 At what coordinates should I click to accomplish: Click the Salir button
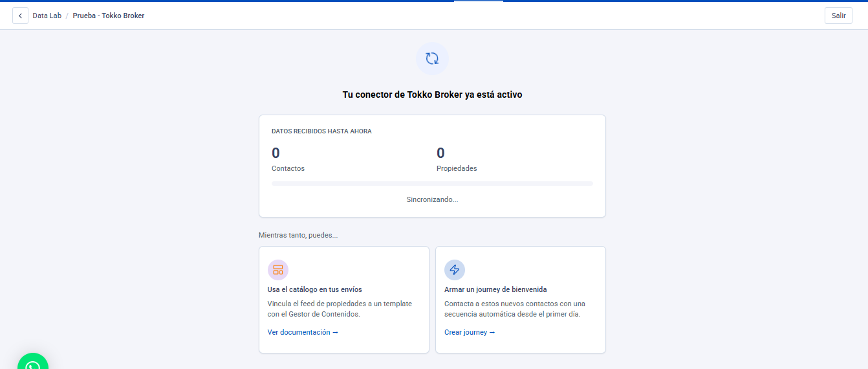click(x=838, y=16)
